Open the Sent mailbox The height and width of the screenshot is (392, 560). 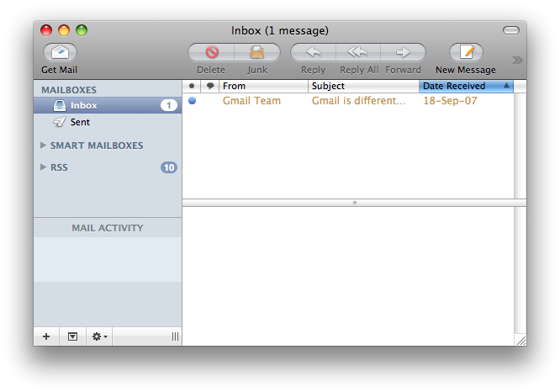[x=108, y=122]
